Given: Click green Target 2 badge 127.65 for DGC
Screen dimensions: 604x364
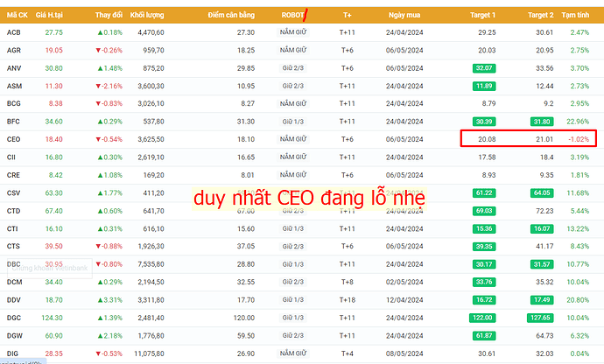Looking at the screenshot, I should coord(540,318).
